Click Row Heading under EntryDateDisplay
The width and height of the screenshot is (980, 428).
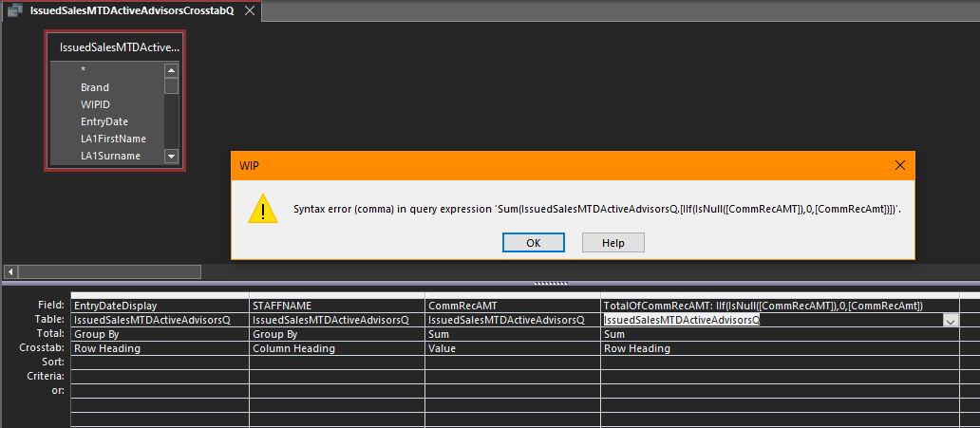click(x=160, y=348)
